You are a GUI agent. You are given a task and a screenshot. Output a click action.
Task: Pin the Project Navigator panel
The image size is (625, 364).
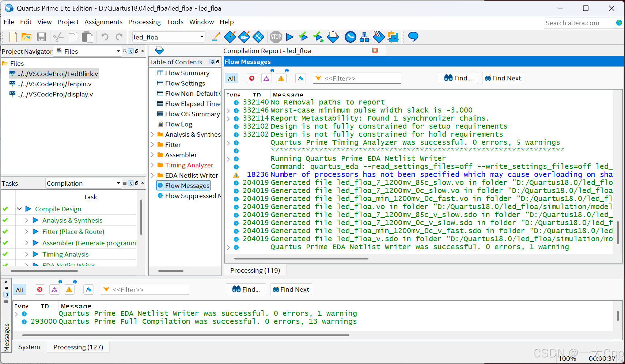pos(131,51)
